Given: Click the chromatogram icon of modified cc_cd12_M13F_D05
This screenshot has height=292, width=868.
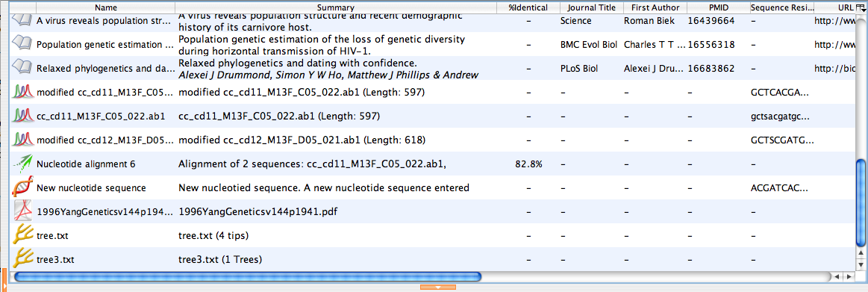Looking at the screenshot, I should [x=22, y=140].
